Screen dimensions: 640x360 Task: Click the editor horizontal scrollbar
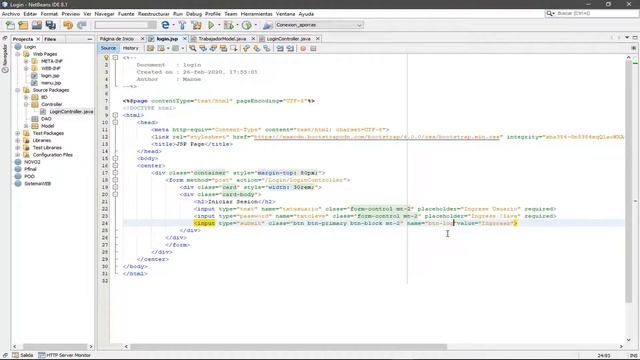point(289,347)
